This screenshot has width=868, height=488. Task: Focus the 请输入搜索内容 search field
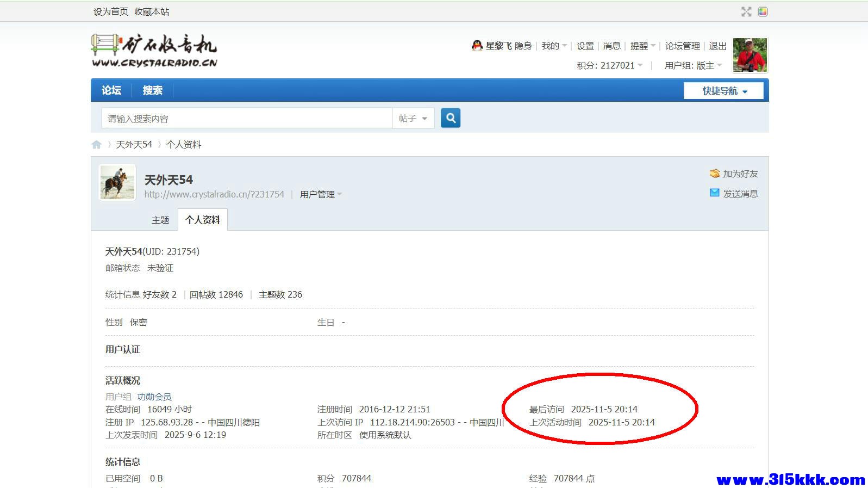[247, 118]
